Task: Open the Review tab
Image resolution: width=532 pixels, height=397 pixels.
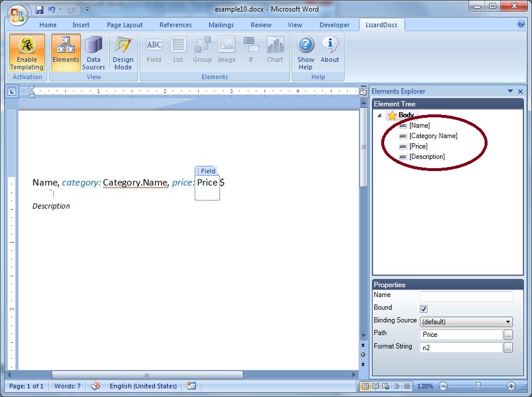Action: coord(261,25)
